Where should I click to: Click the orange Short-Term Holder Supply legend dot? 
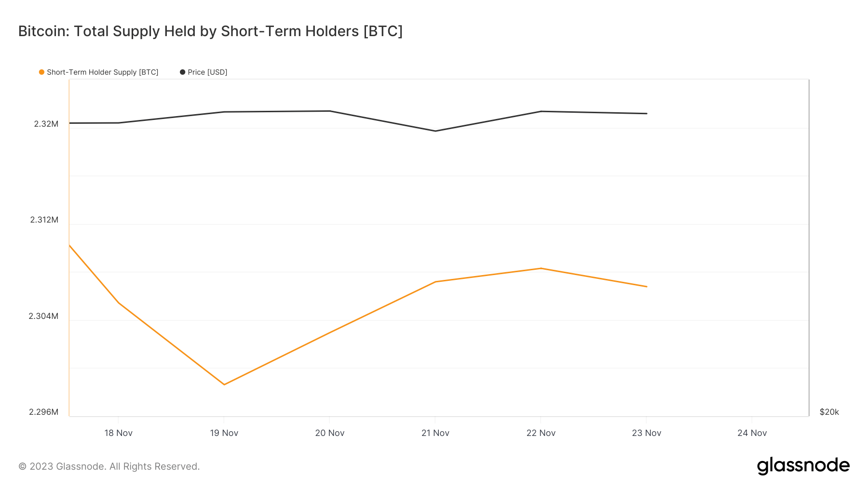[x=41, y=72]
